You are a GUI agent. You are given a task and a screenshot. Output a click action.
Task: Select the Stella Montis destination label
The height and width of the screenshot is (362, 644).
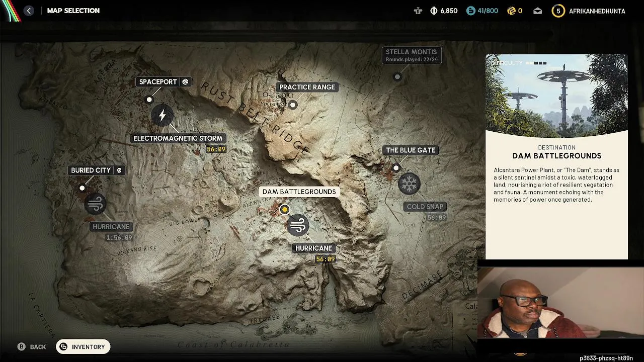412,55
